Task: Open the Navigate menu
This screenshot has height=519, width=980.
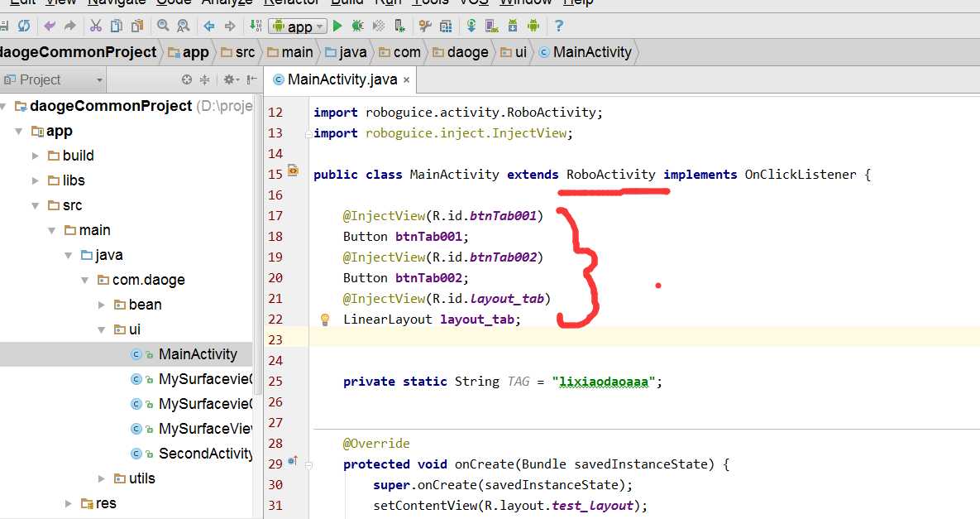Action: point(117,2)
